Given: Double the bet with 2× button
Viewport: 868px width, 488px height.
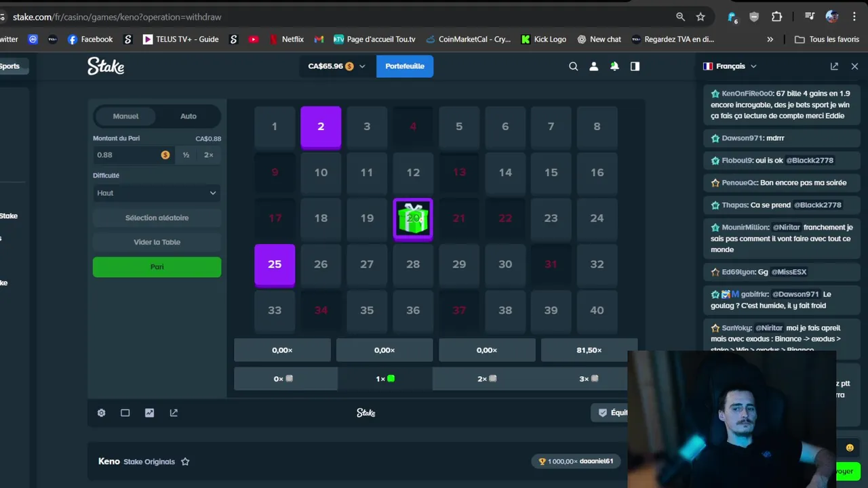Looking at the screenshot, I should click(x=209, y=155).
